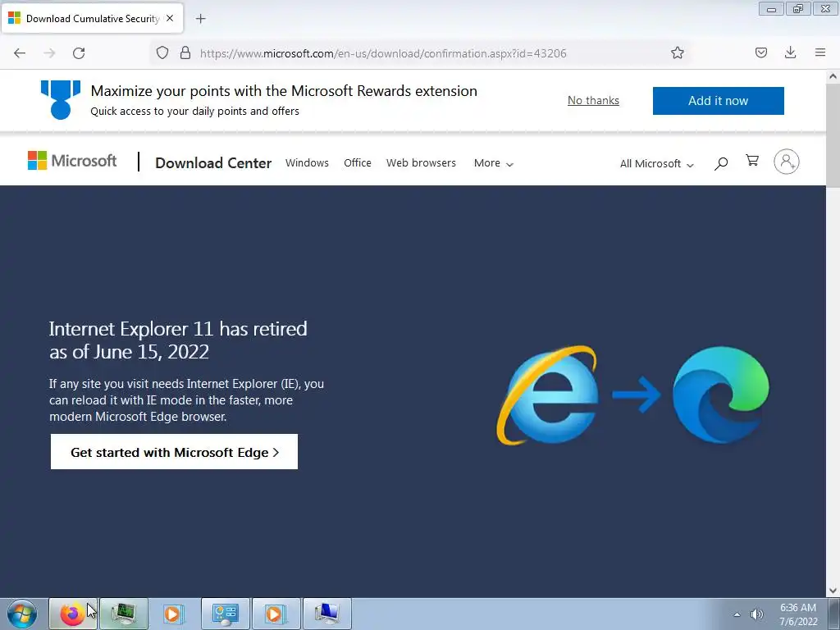
Task: Click page scrollbar up arrow
Action: click(x=833, y=76)
